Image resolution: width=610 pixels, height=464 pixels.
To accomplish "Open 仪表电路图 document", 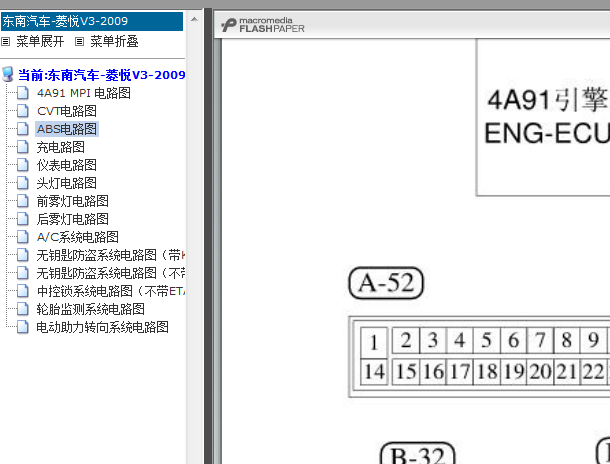I will pyautogui.click(x=67, y=165).
